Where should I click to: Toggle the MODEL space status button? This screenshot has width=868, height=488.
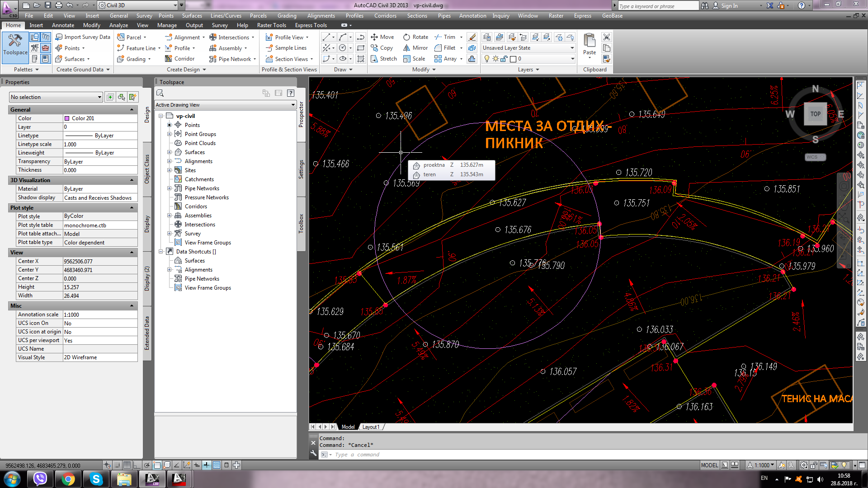[x=709, y=465]
